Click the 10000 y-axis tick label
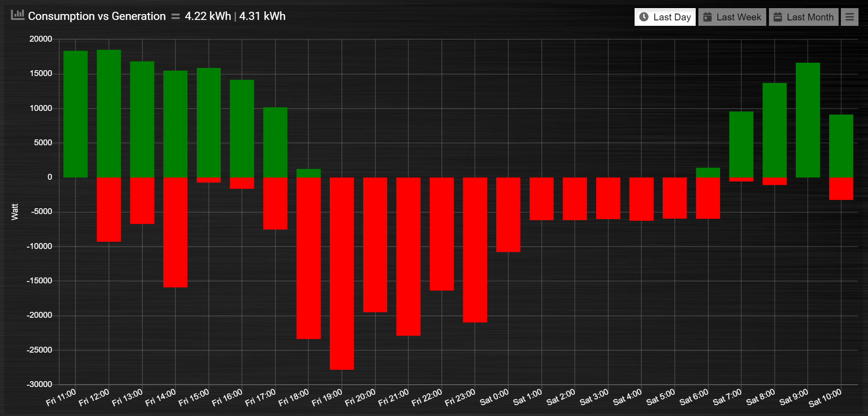The width and height of the screenshot is (868, 416). [x=41, y=108]
